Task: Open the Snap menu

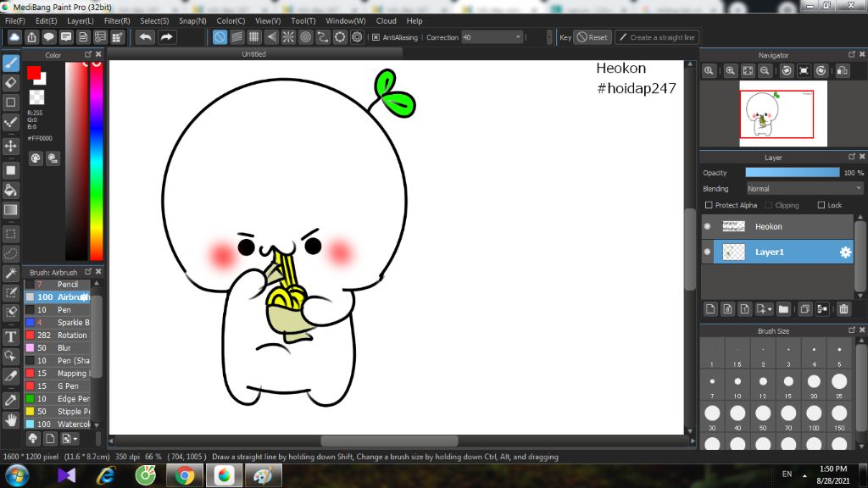Action: point(192,21)
